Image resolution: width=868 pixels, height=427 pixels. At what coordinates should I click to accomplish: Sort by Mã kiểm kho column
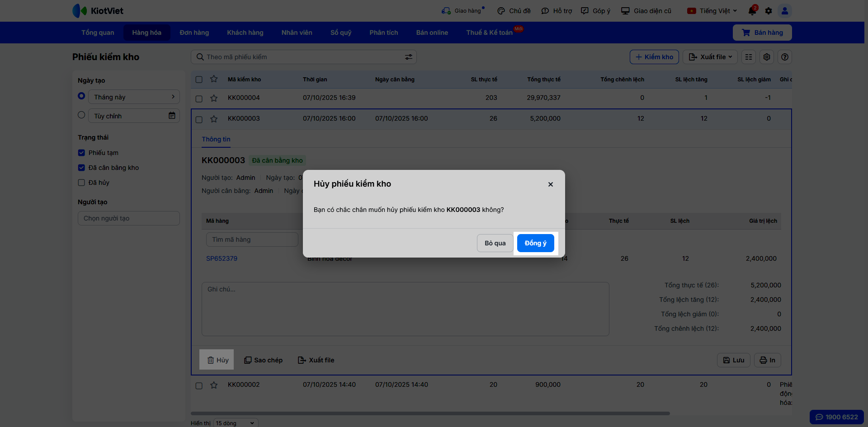click(244, 80)
